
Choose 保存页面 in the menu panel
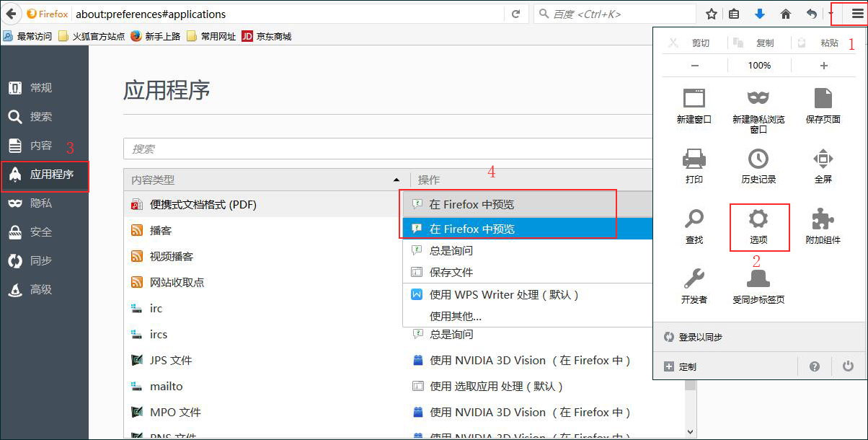[x=823, y=106]
